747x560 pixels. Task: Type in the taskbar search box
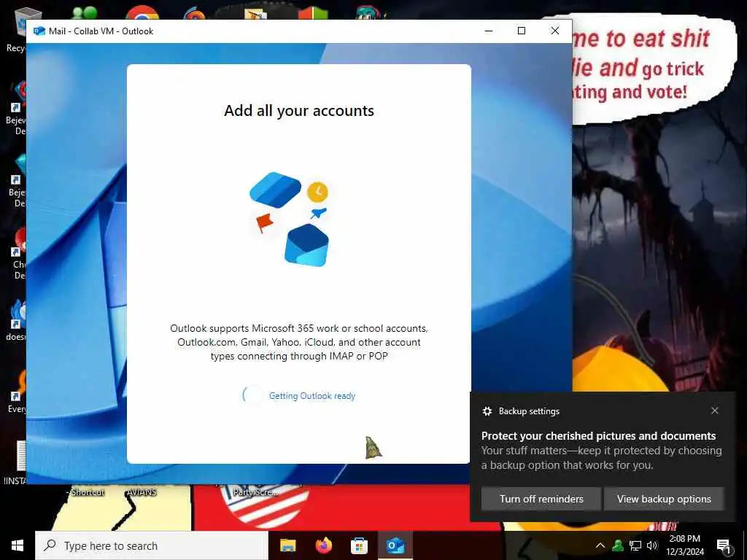coord(152,545)
